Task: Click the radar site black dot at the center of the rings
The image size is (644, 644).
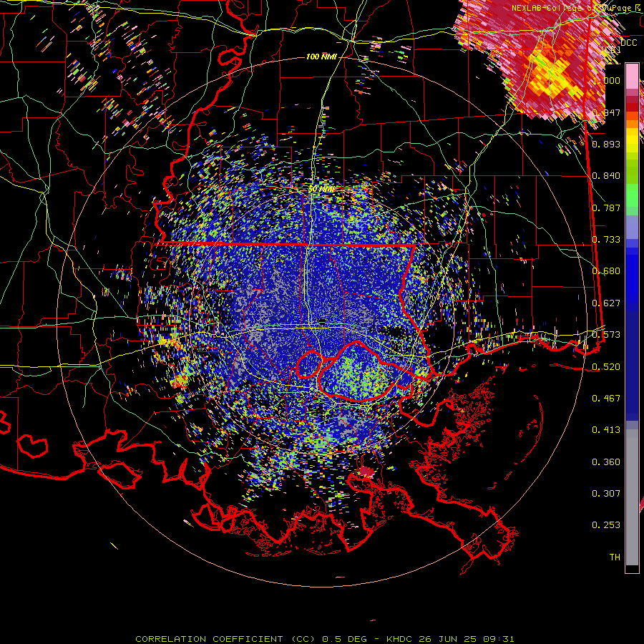Action: pyautogui.click(x=323, y=321)
